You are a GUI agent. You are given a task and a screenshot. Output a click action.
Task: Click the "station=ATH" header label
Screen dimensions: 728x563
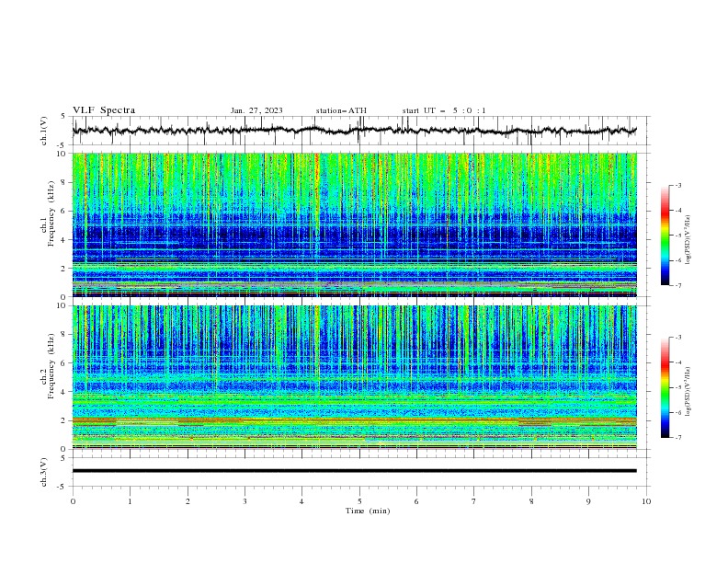[x=341, y=110]
